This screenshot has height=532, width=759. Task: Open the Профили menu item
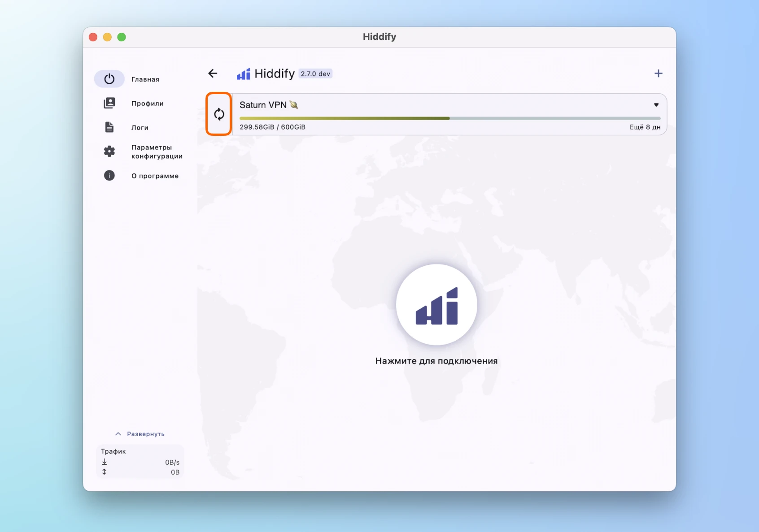[147, 104]
